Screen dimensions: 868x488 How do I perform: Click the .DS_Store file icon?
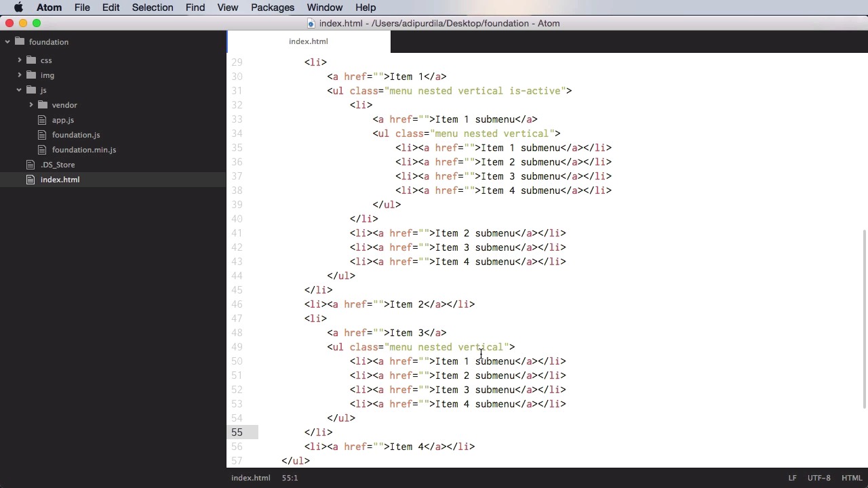[31, 165]
